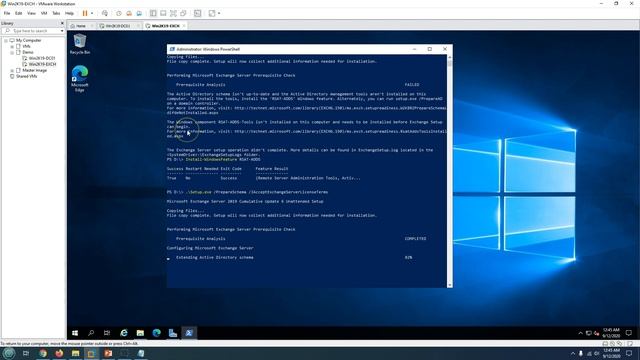The width and height of the screenshot is (640, 360).
Task: Click the guest tray network icon
Action: (x=589, y=333)
